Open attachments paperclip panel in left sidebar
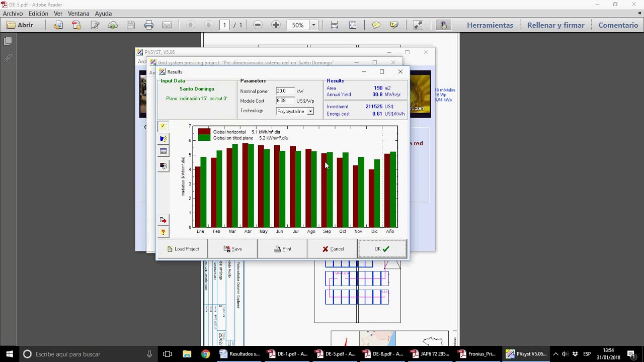The image size is (644, 362). [x=8, y=58]
